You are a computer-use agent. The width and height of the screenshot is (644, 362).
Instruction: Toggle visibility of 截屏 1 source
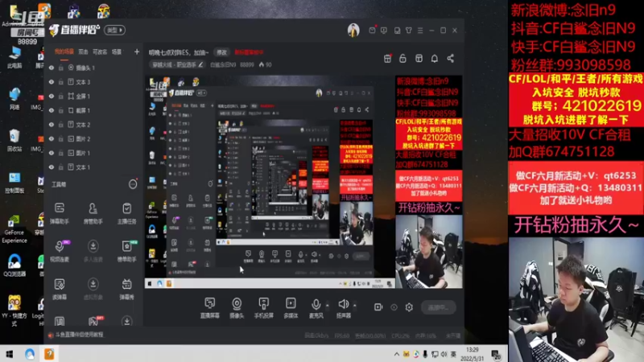pyautogui.click(x=52, y=110)
